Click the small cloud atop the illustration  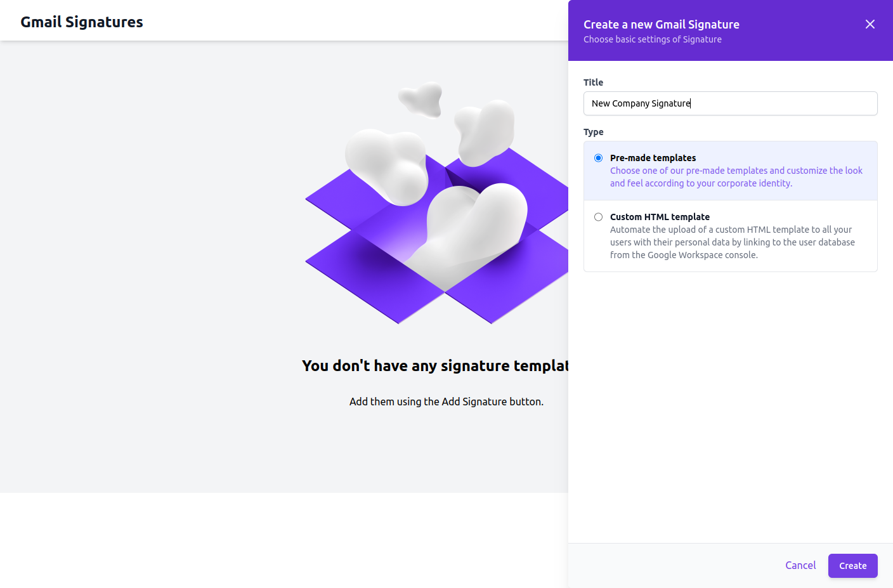click(421, 99)
